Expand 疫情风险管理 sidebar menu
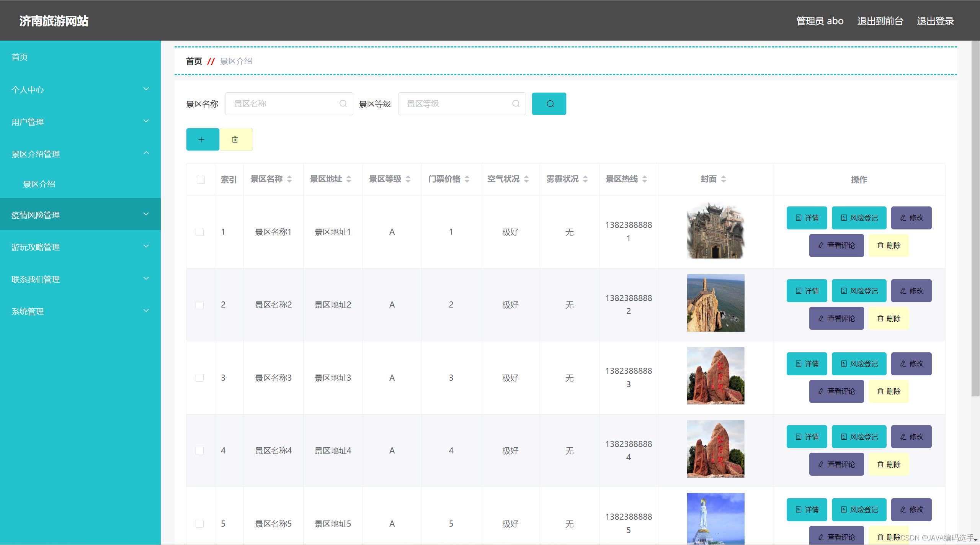Viewport: 980px width, 545px height. (x=80, y=214)
